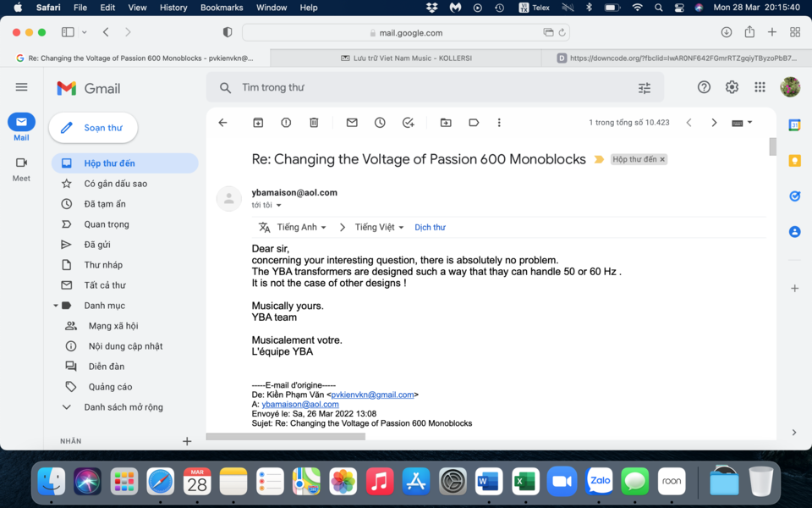Open Diễn đàn forums category
Viewport: 812px width, 508px height.
[x=125, y=367]
